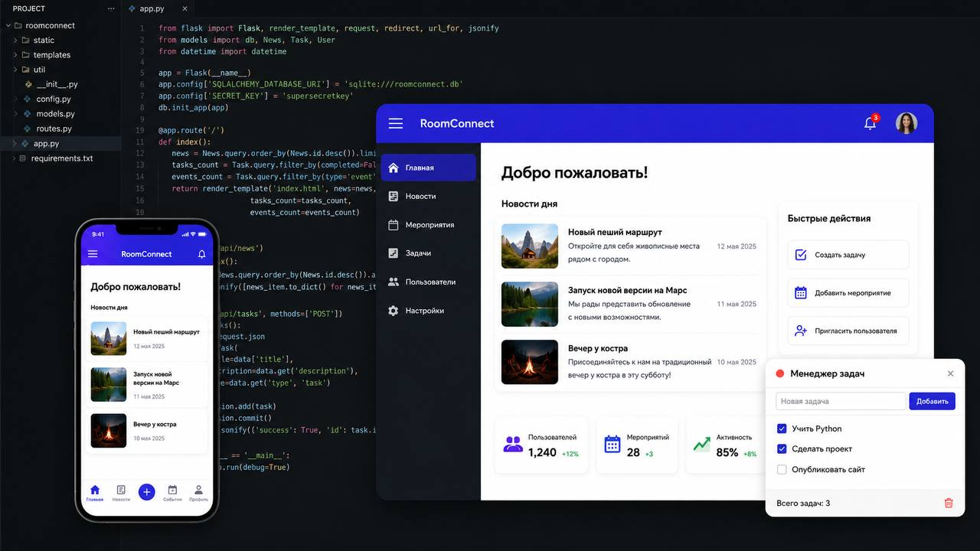980x551 pixels.
Task: Click the Пользователи people icon in the sidebar
Action: (394, 282)
